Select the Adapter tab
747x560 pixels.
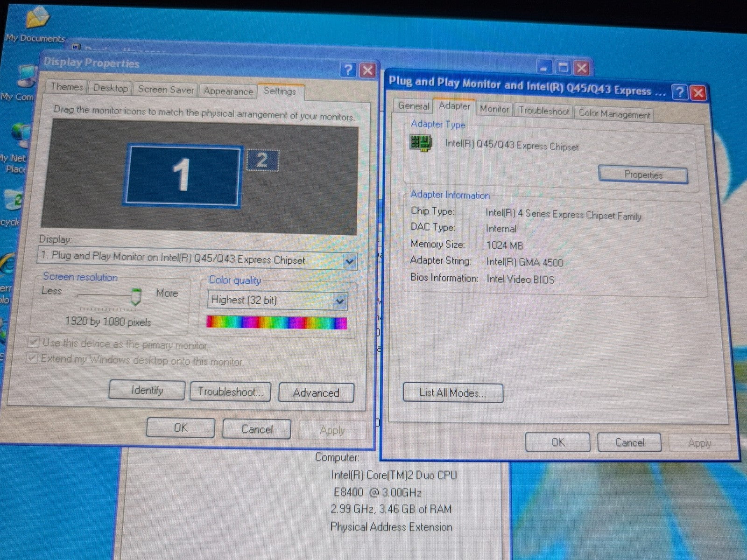pyautogui.click(x=454, y=106)
